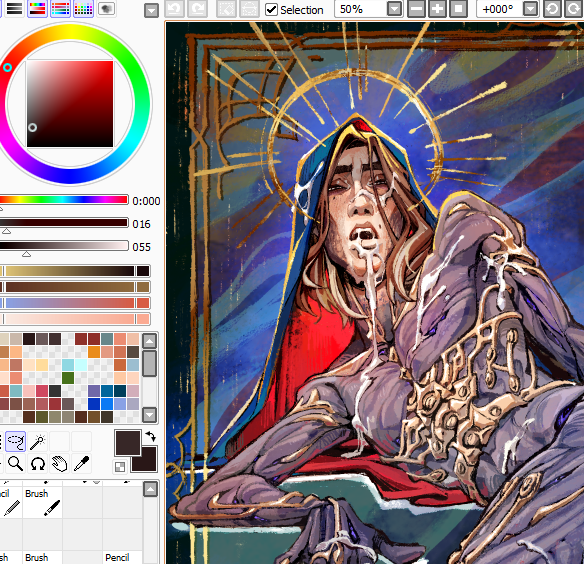This screenshot has height=564, width=584.
Task: Open the zoom percentage dropdown
Action: tap(394, 9)
